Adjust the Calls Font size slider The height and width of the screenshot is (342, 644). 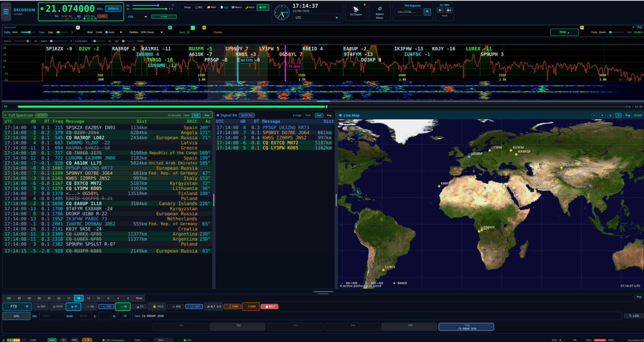28,32
